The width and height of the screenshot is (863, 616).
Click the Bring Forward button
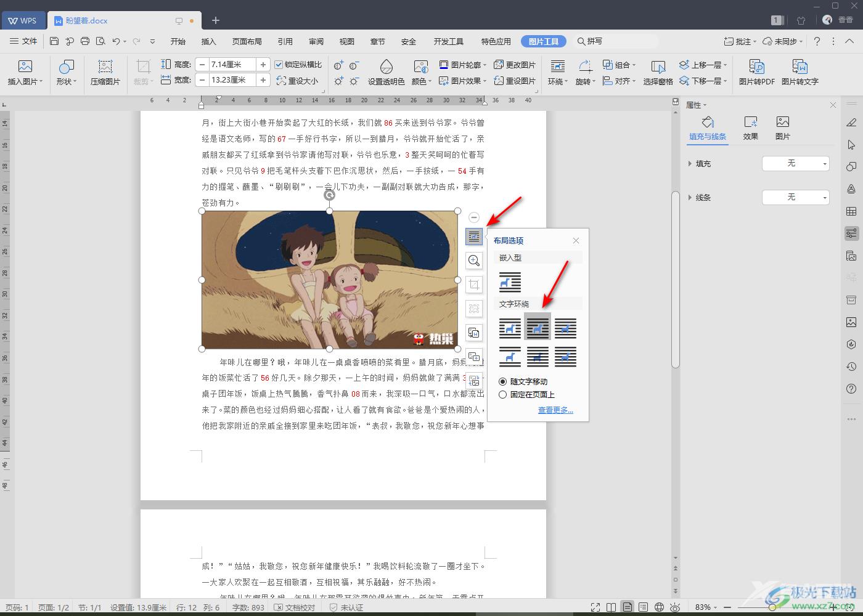pyautogui.click(x=703, y=65)
